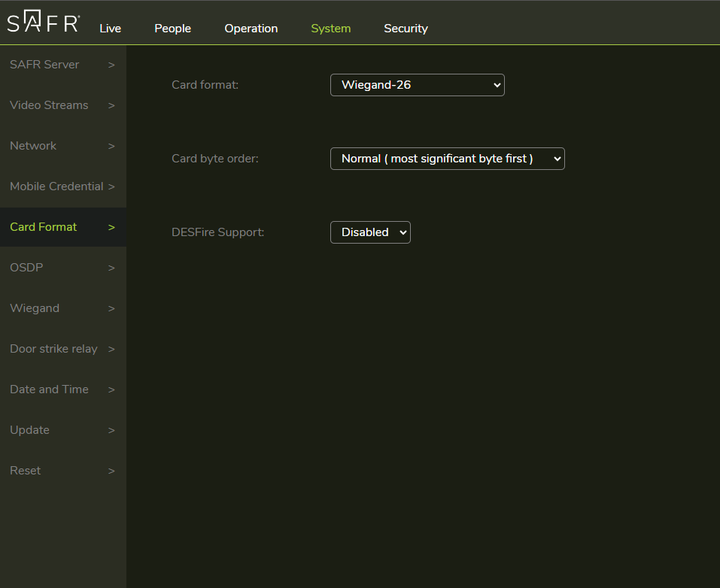Go to Network settings
This screenshot has width=720, height=588.
coord(33,146)
